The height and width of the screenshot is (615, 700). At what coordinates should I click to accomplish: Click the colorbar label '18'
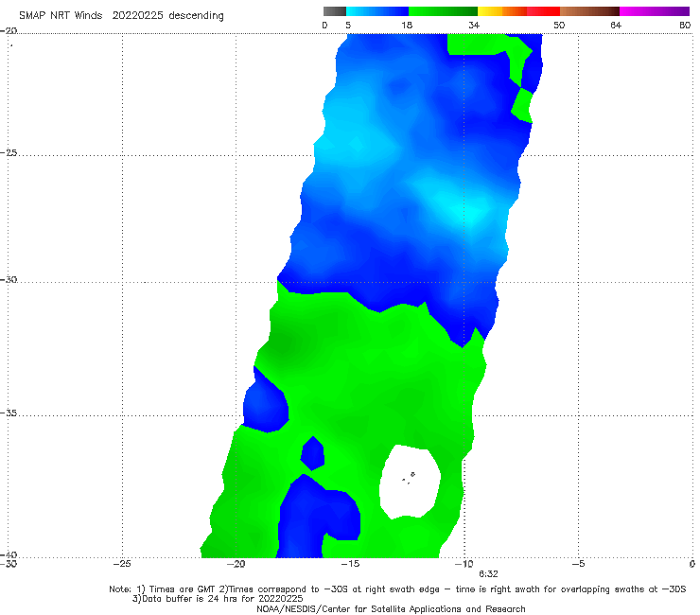point(407,26)
